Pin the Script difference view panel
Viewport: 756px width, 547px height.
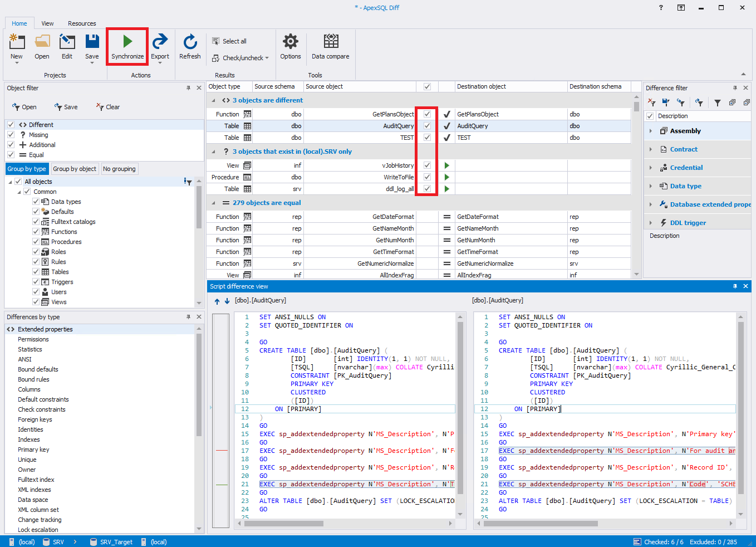pyautogui.click(x=735, y=286)
